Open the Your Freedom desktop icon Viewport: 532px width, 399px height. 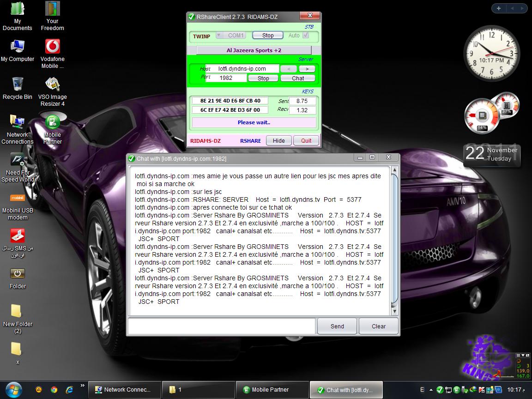coord(52,16)
